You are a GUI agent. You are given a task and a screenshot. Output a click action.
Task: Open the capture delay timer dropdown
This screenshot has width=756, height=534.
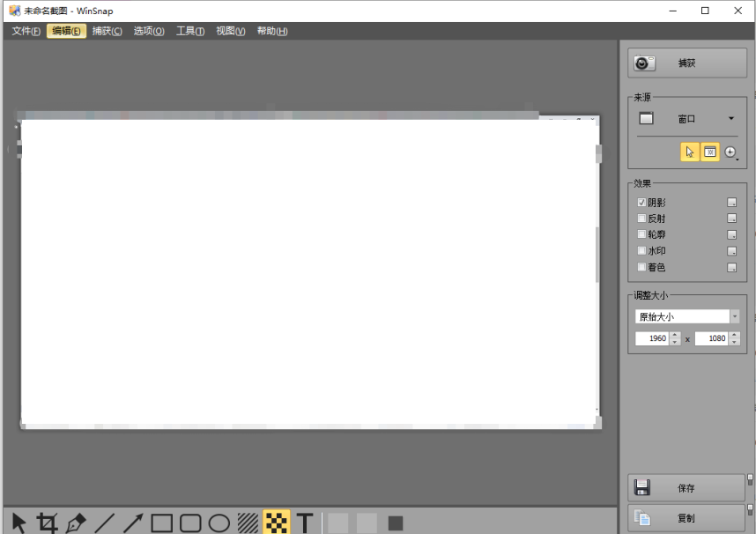(x=731, y=152)
